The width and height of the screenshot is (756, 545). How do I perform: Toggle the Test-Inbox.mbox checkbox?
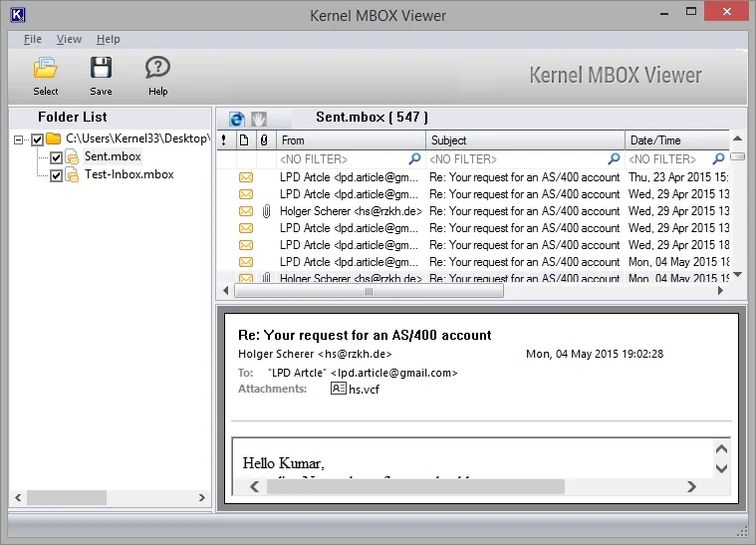(56, 175)
